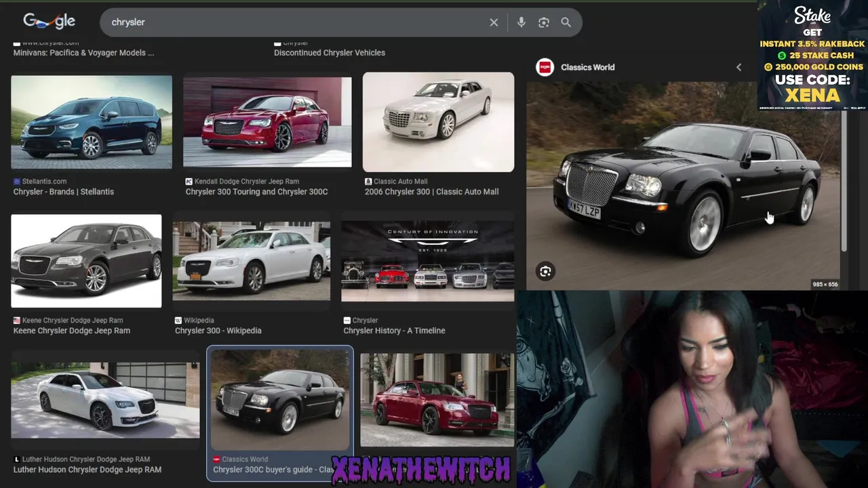The image size is (868, 488).
Task: Open 'Chrysler - Brands | Stellantis' link
Action: coord(64,192)
